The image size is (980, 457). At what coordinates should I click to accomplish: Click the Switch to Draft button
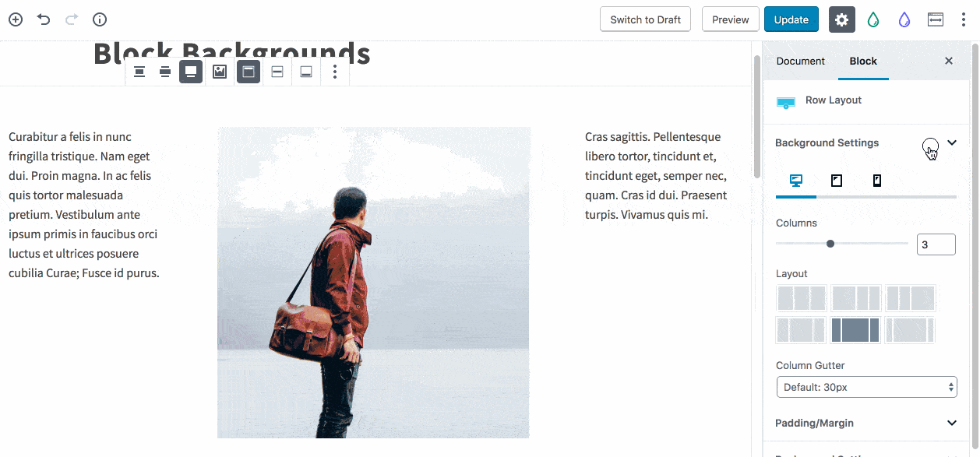[x=645, y=19]
